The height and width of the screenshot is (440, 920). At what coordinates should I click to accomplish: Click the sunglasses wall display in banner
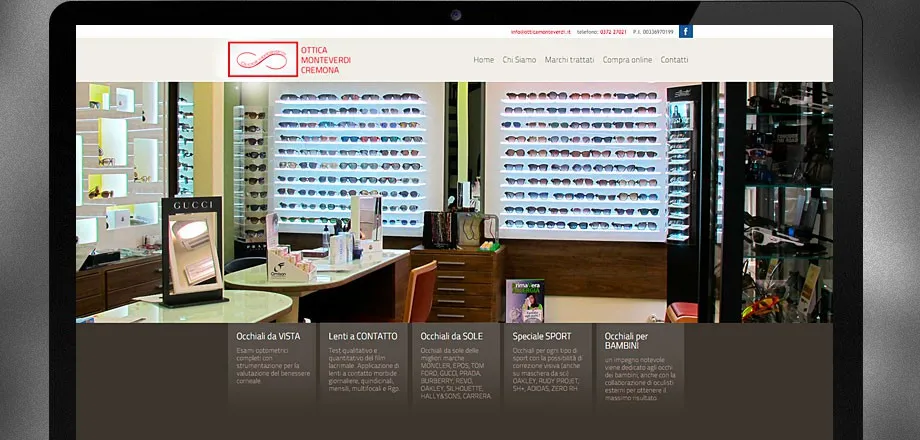click(x=582, y=160)
